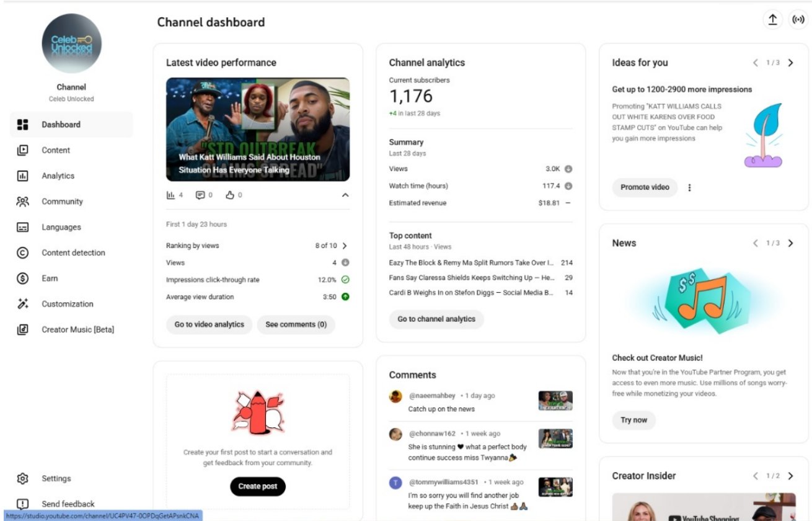The width and height of the screenshot is (812, 521).
Task: Expand Ranking by views arrow
Action: 345,246
